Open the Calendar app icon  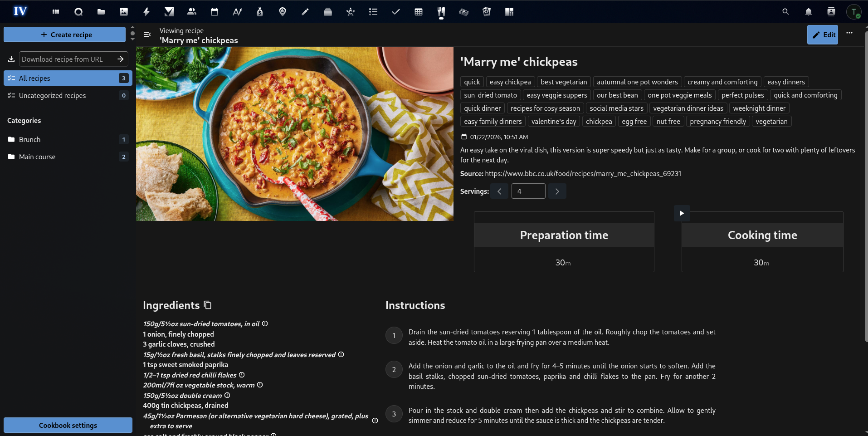pyautogui.click(x=215, y=12)
